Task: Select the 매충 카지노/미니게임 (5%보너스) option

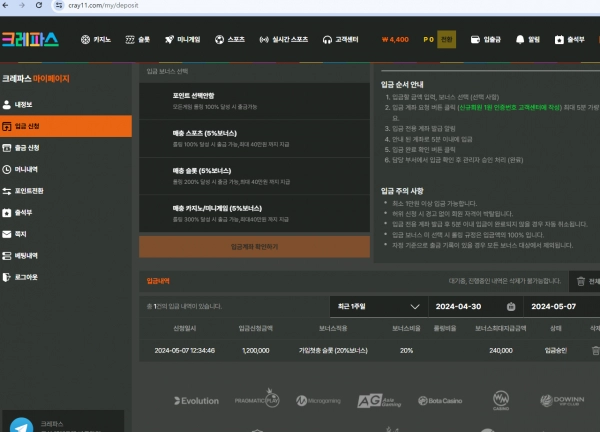Action: tap(254, 213)
